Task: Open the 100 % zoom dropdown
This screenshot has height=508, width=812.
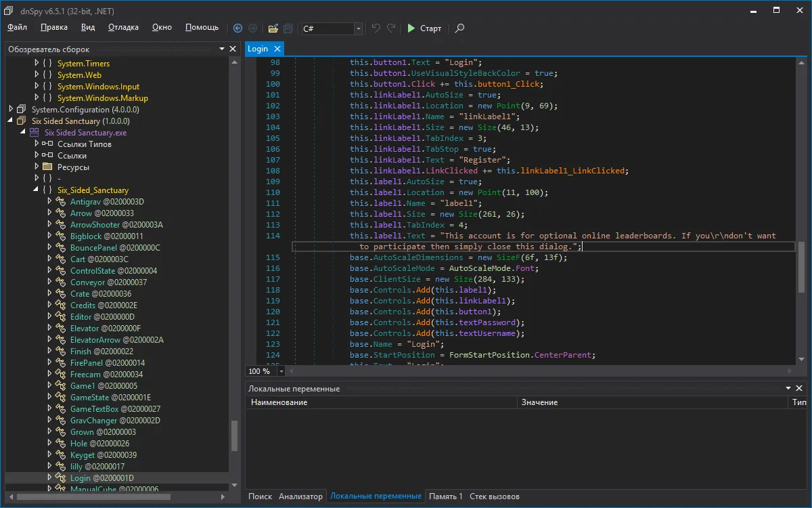Action: (x=281, y=371)
